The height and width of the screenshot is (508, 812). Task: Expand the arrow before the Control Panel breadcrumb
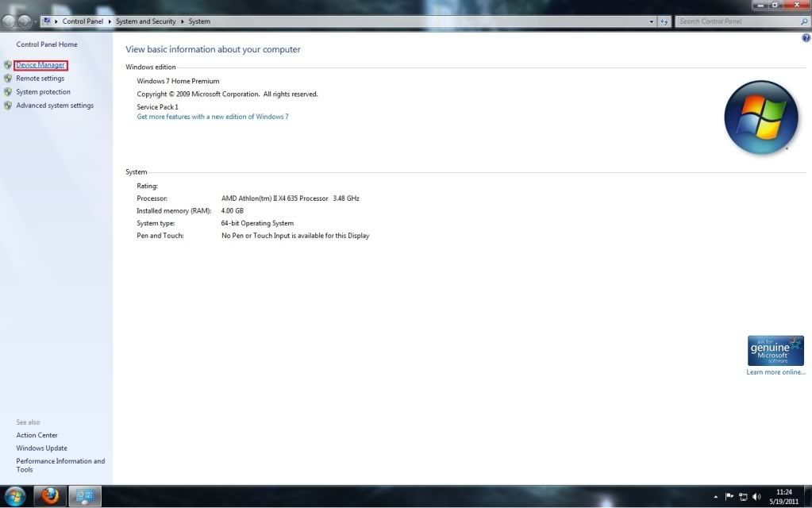56,21
